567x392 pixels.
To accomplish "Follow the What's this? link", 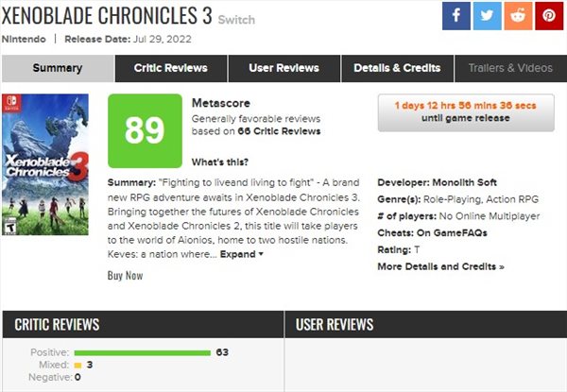I will [x=220, y=162].
